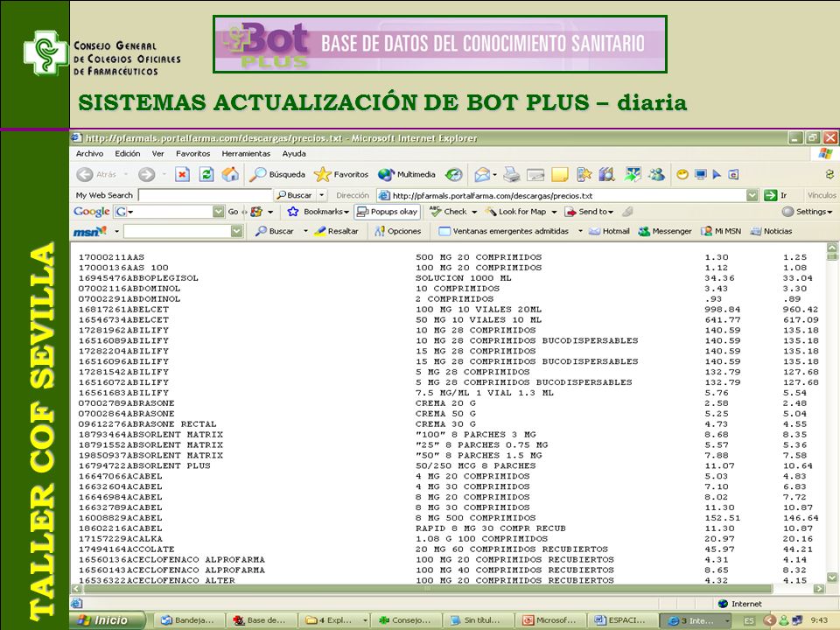Click the 16945476ABBOPLEGISOL row text
The height and width of the screenshot is (630, 840).
[x=139, y=278]
